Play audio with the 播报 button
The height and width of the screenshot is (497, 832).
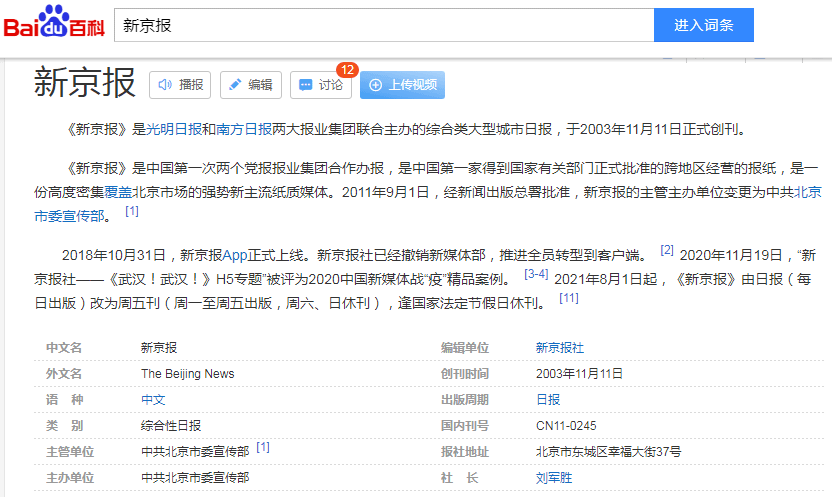pos(180,85)
